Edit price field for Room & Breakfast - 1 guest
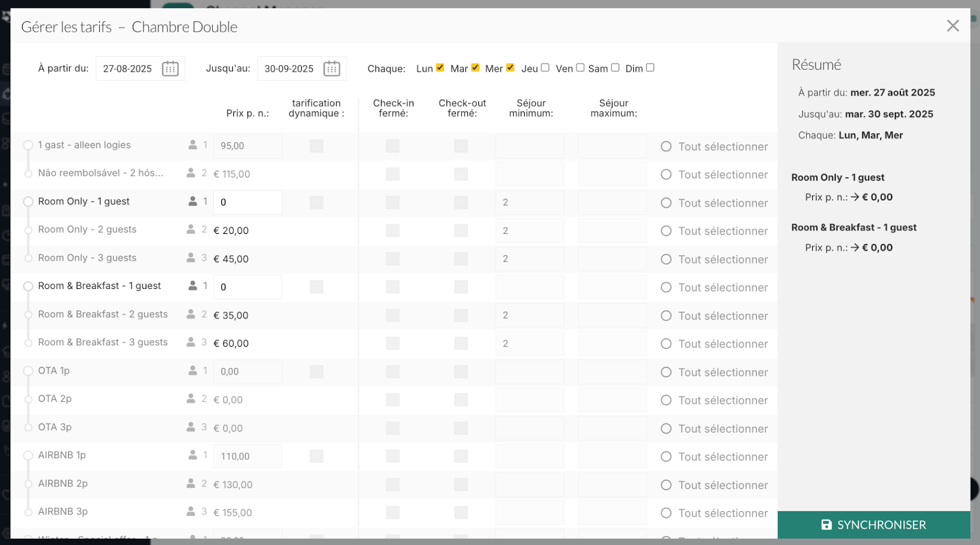980x545 pixels. (x=247, y=287)
